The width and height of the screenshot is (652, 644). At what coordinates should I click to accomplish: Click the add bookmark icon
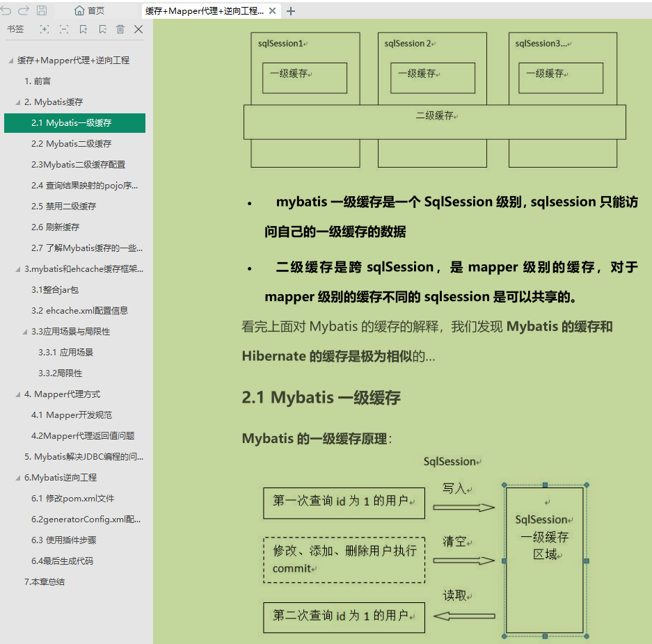pos(84,29)
